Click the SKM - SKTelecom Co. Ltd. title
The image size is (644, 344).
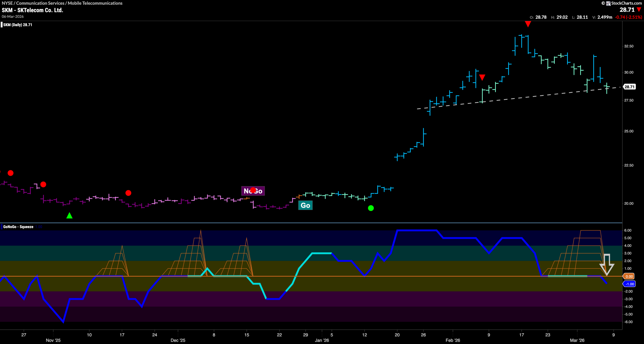(32, 10)
